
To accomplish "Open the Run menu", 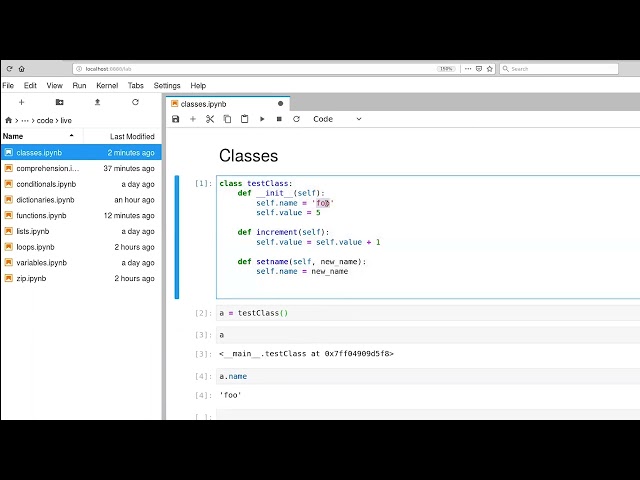I will tap(79, 86).
